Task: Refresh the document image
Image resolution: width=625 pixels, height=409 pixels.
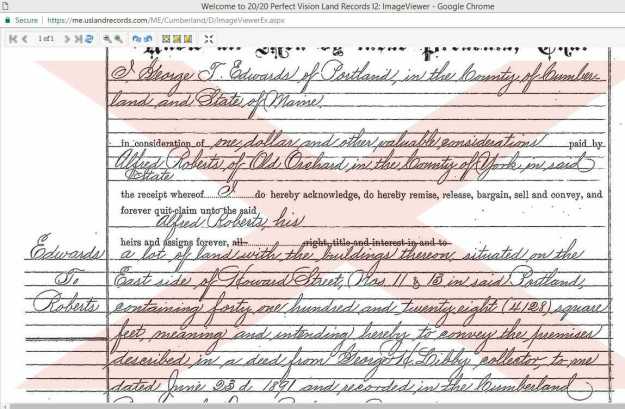Action: [89, 38]
